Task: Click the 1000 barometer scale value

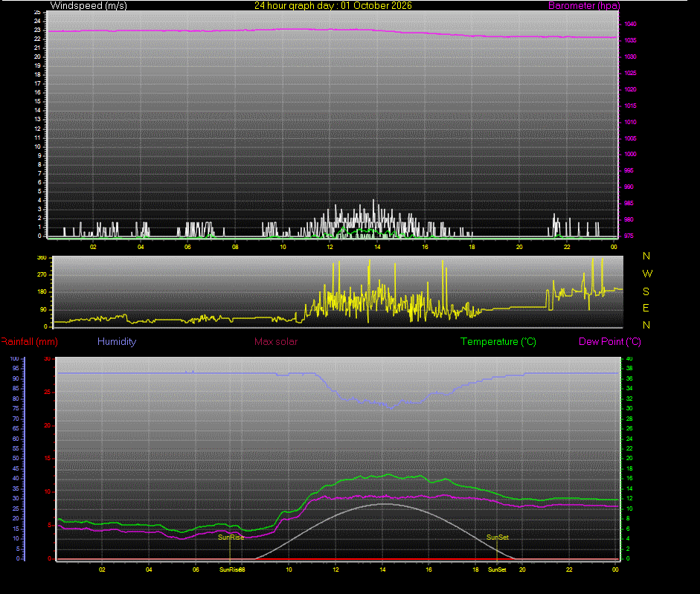Action: [630, 154]
